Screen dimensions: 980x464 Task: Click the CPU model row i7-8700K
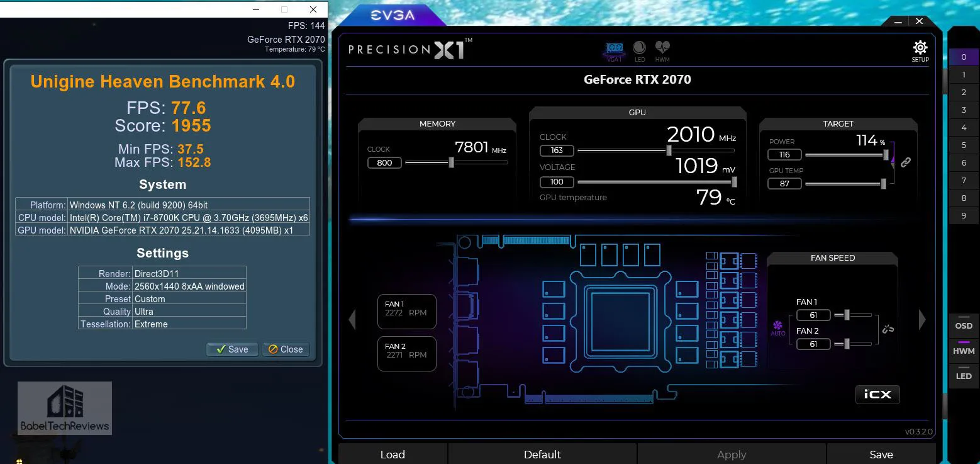162,218
